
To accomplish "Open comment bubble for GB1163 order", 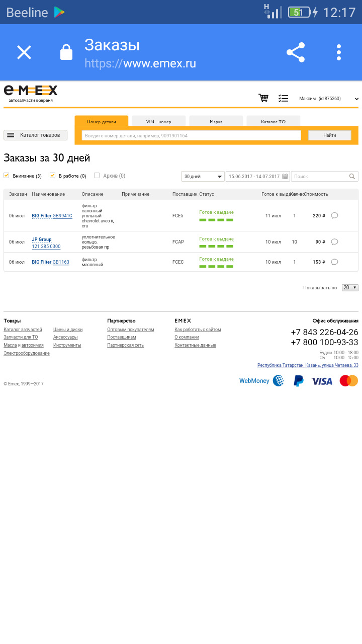I will (x=334, y=262).
